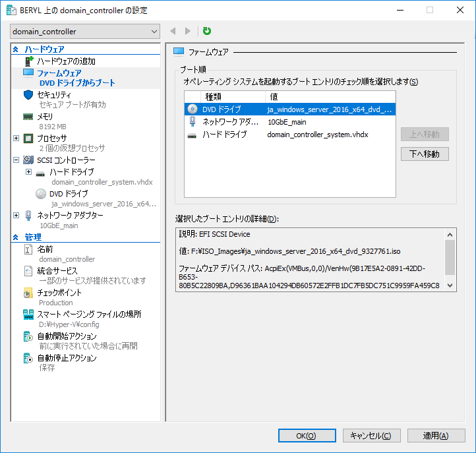The image size is (476, 453).
Task: Select domain_controller_system.vhdx boot entry
Action: pyautogui.click(x=318, y=135)
